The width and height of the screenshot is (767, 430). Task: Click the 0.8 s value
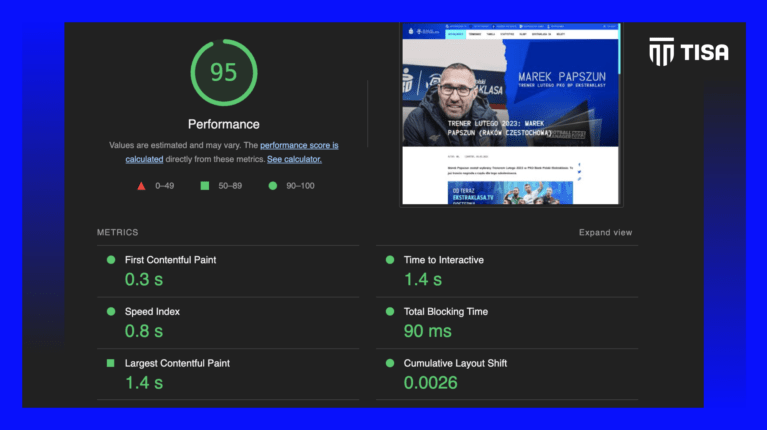[x=144, y=331]
